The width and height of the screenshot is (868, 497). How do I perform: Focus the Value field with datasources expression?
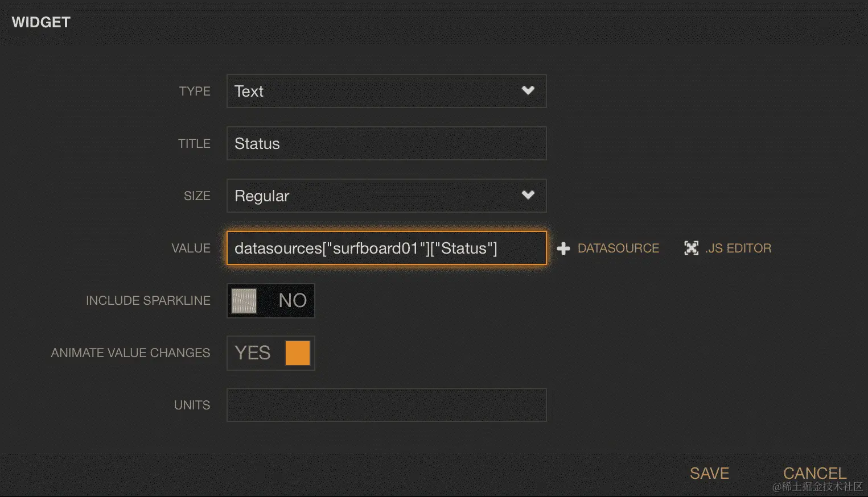coord(386,248)
